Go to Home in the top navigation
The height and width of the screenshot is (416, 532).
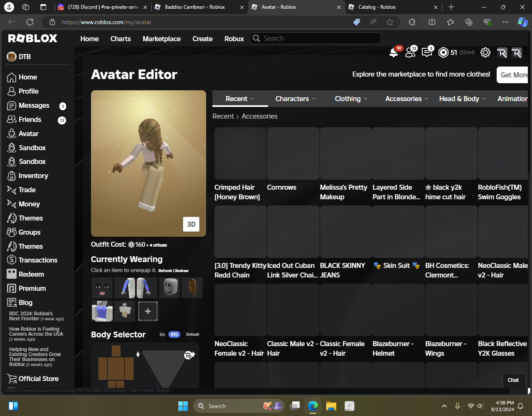click(89, 39)
